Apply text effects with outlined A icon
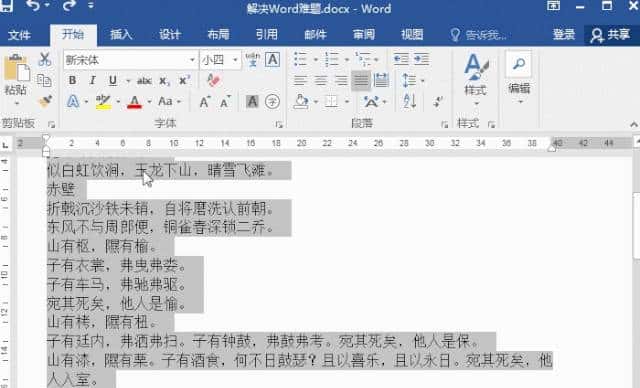The width and height of the screenshot is (640, 388). point(73,101)
